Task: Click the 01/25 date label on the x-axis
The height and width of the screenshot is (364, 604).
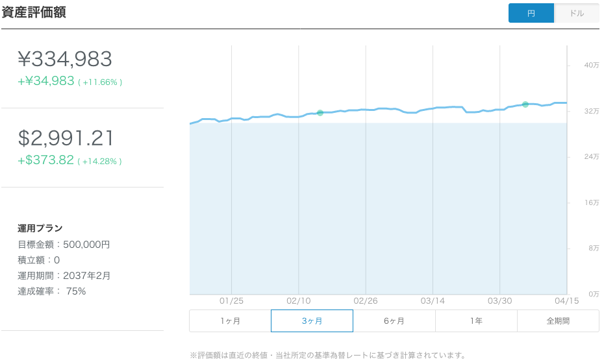Action: tap(231, 302)
